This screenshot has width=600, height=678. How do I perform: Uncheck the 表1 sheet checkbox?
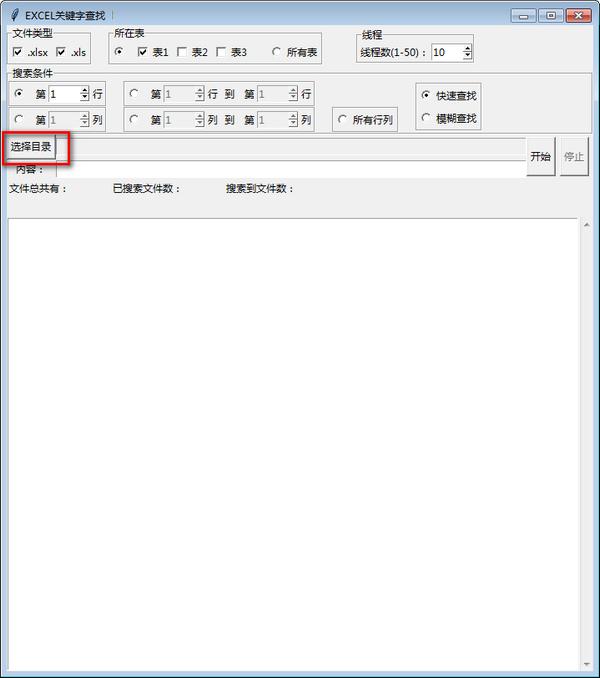[x=142, y=52]
